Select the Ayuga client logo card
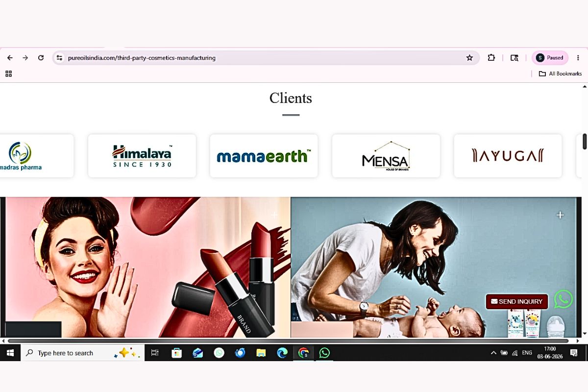Screen dimensions: 588x392 (x=508, y=156)
